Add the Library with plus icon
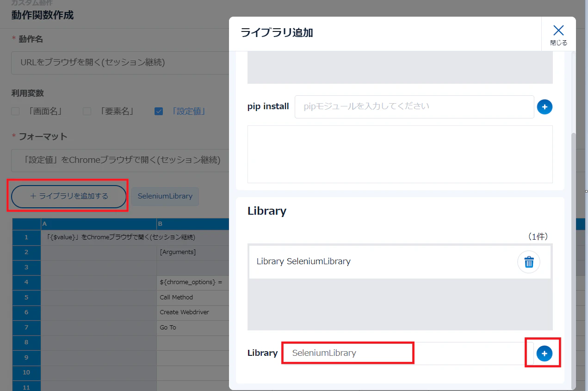The image size is (588, 391). (x=545, y=354)
